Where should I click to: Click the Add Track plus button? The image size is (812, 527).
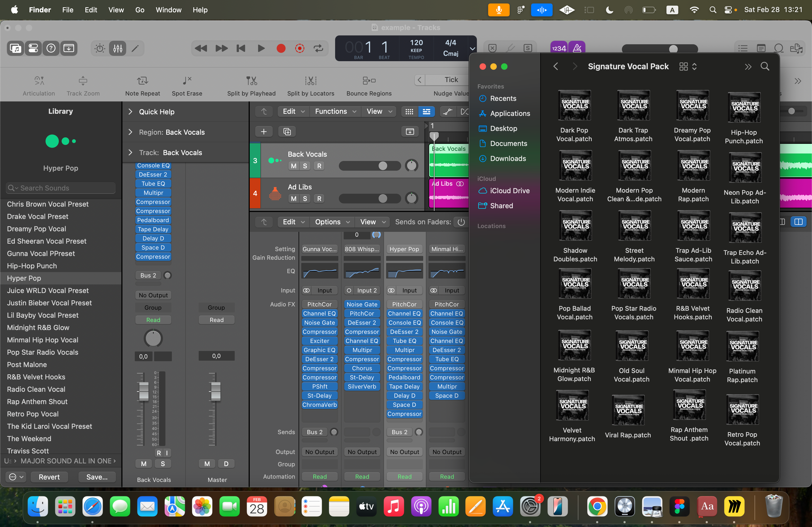pos(264,131)
